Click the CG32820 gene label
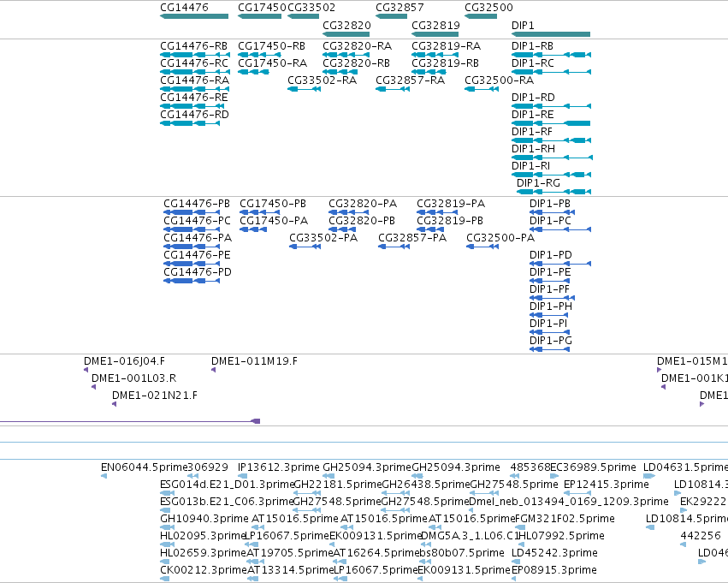Image resolution: width=728 pixels, height=583 pixels. click(x=346, y=25)
